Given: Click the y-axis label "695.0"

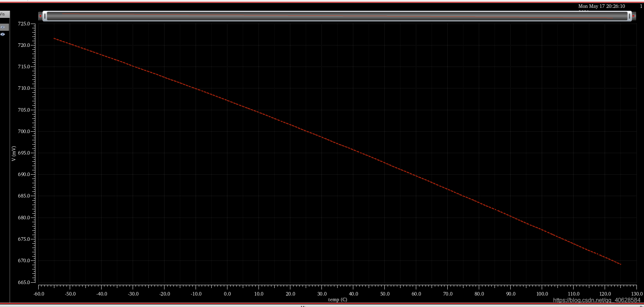Looking at the screenshot, I should pos(24,153).
